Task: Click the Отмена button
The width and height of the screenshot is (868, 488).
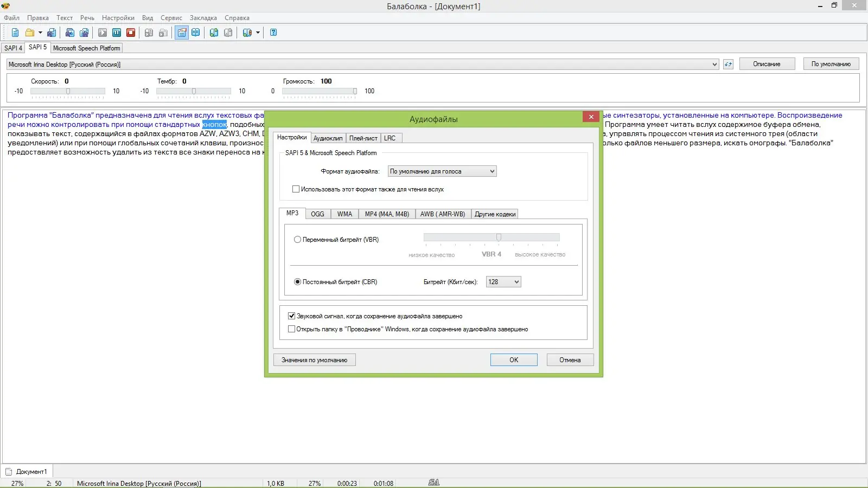Action: click(x=570, y=360)
